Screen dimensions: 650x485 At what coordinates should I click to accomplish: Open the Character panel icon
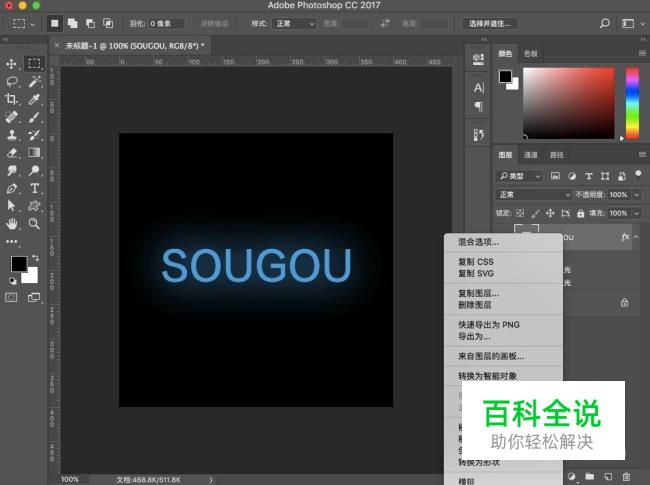[478, 87]
